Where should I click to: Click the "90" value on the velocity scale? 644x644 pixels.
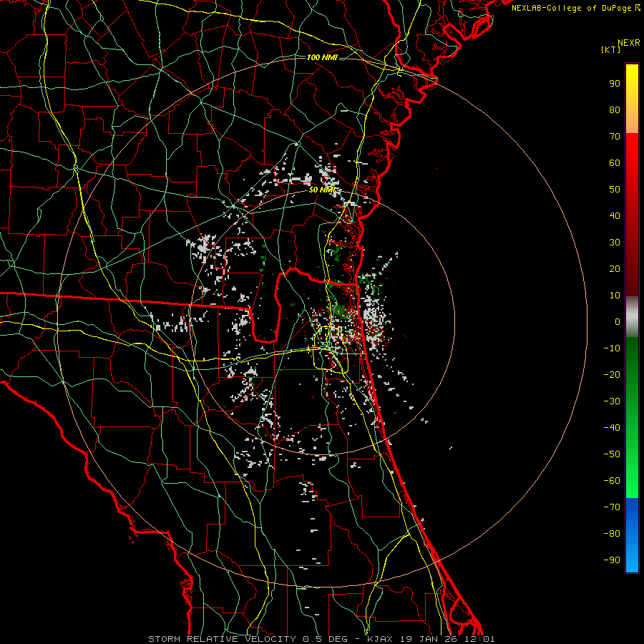(615, 84)
